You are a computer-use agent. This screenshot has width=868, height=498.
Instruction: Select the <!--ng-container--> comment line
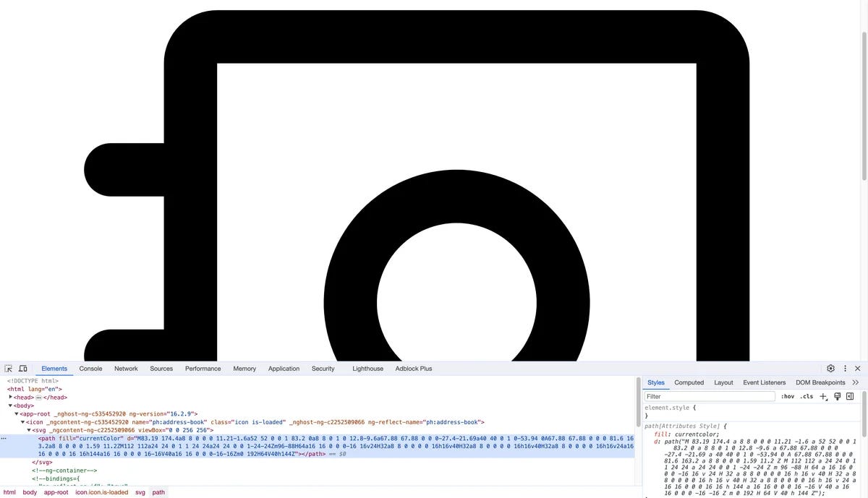65,470
